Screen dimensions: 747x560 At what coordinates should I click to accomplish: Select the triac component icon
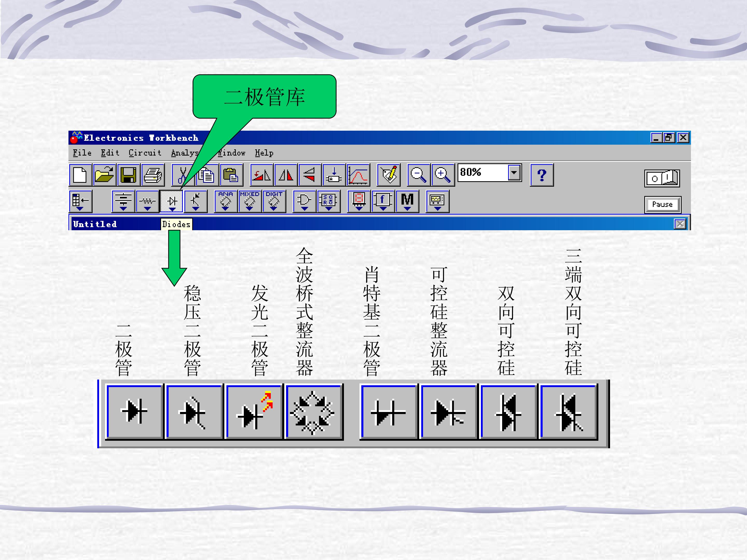pos(569,411)
